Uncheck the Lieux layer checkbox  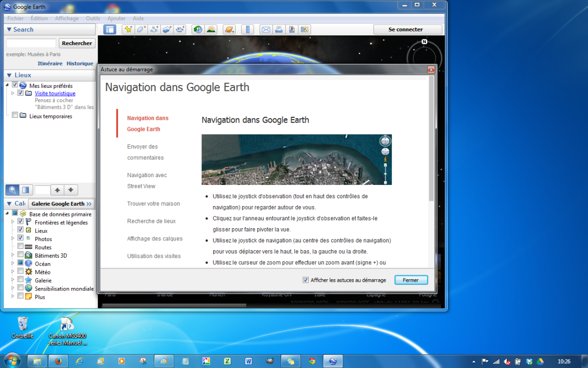[21, 230]
